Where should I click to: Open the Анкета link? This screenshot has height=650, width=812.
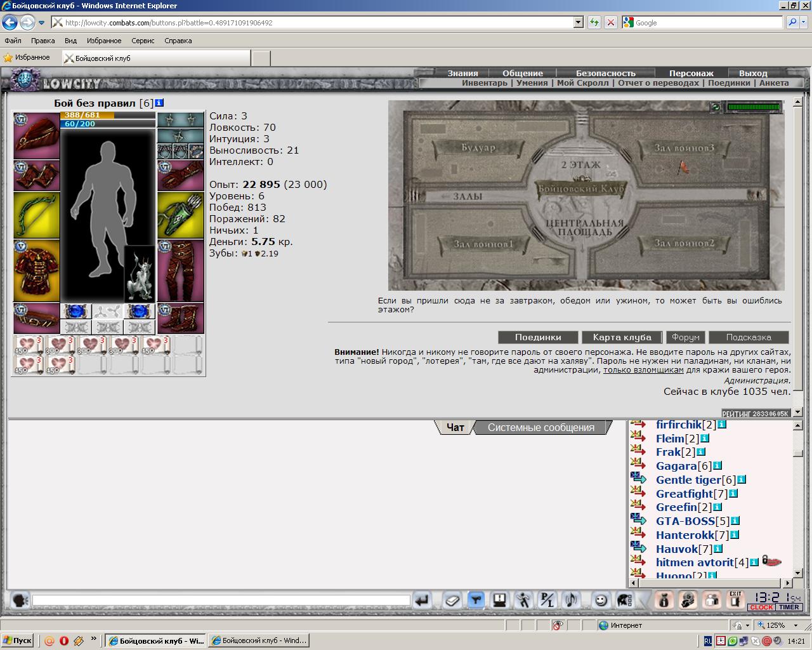coord(774,83)
